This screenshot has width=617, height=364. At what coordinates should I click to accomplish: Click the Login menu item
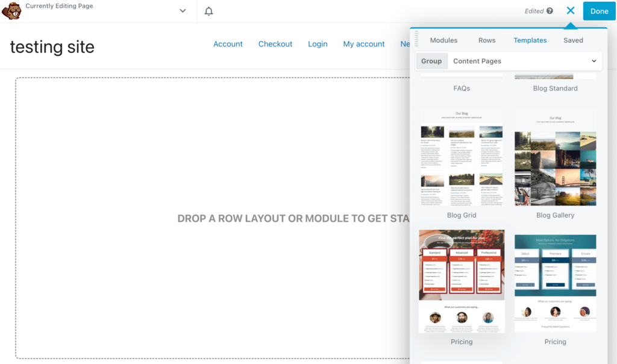[318, 43]
